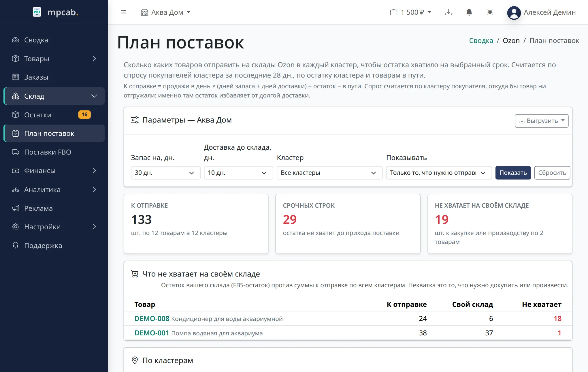Viewport: 588px width, 372px height.
Task: Go to Поставки FBO menu item
Action: tap(54, 152)
